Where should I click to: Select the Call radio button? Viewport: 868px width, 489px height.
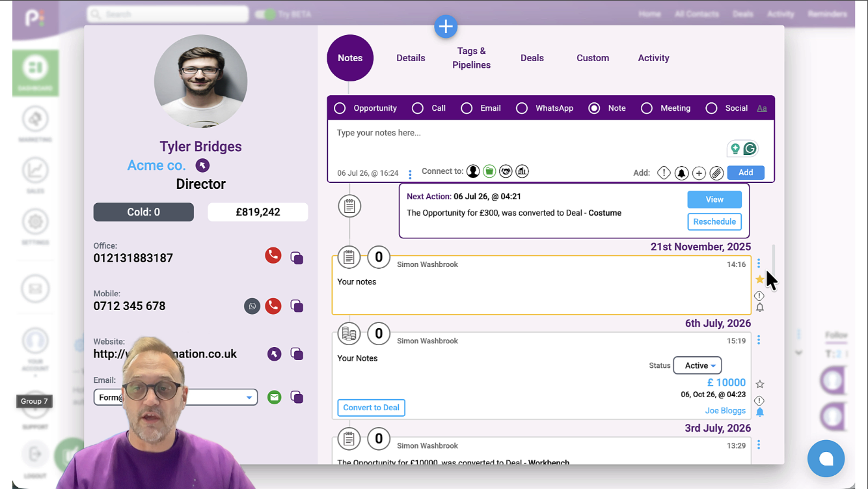pos(418,108)
